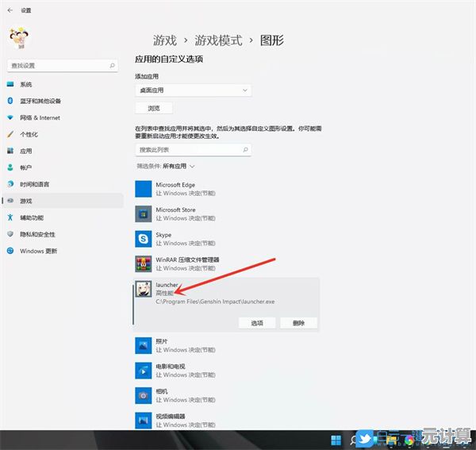Click the 帐户 person icon
476x450 pixels.
click(10, 167)
